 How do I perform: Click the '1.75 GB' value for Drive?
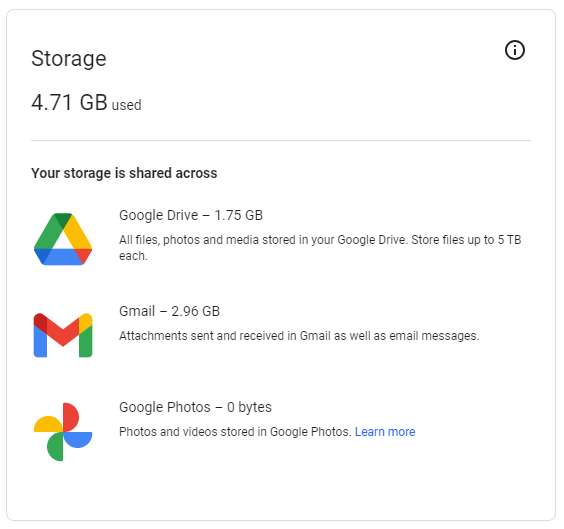pos(239,215)
